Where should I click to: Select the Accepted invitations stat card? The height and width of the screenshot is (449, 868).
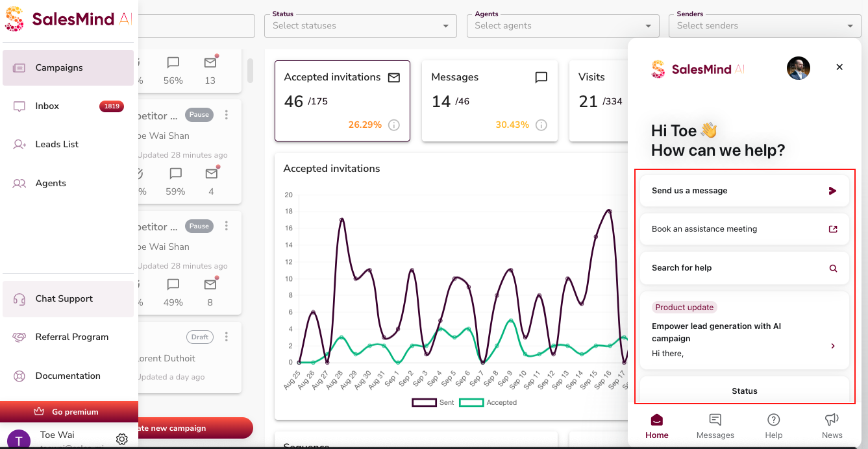pos(342,101)
